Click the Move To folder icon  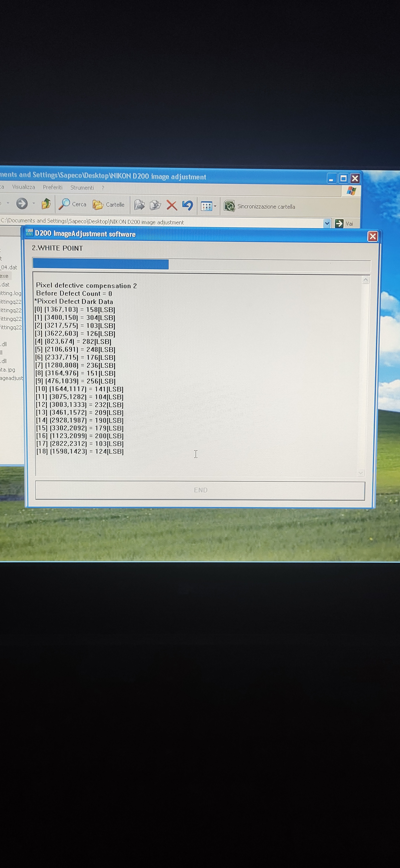click(x=139, y=205)
